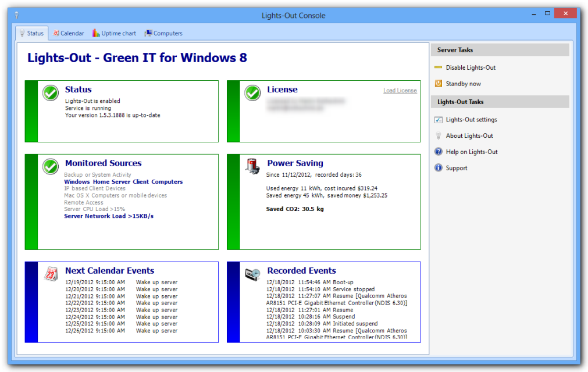Screen dimensions: 588x372
Task: Open About Lights-Out
Action: tap(469, 135)
